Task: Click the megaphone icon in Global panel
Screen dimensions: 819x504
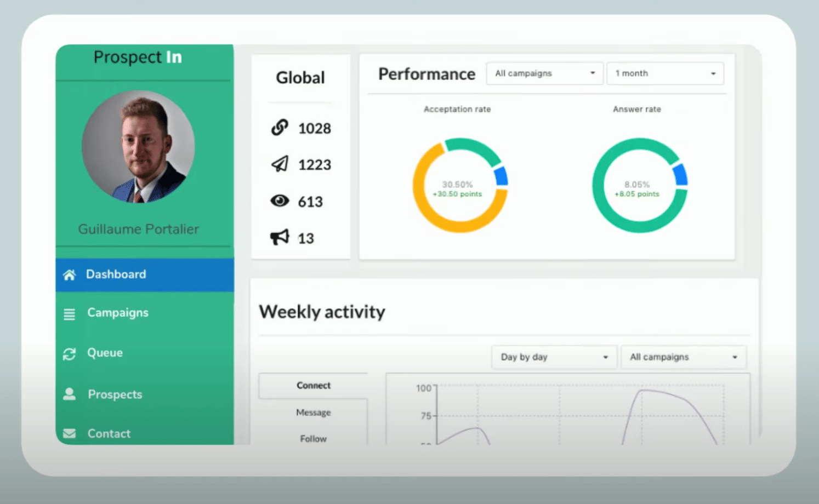Action: (x=280, y=238)
